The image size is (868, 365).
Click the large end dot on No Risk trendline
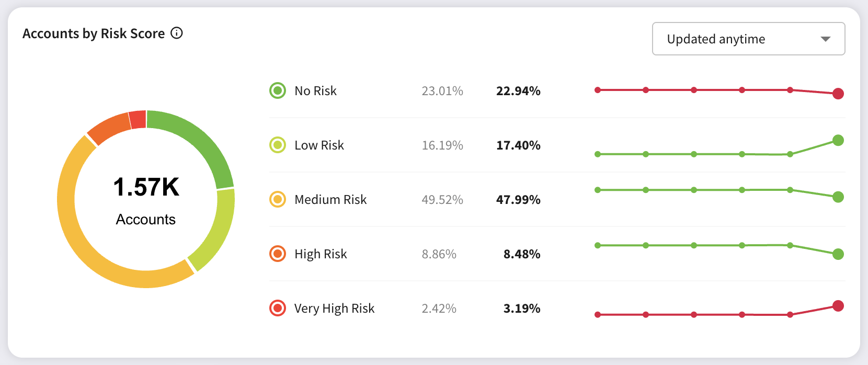(838, 94)
